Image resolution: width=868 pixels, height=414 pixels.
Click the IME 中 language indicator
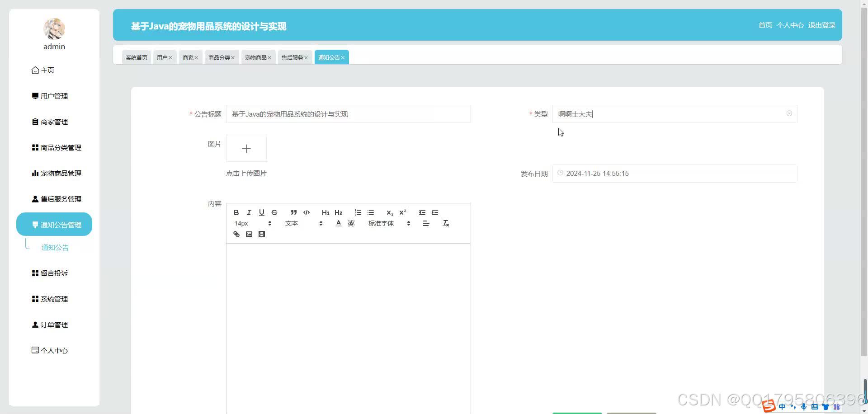[782, 407]
